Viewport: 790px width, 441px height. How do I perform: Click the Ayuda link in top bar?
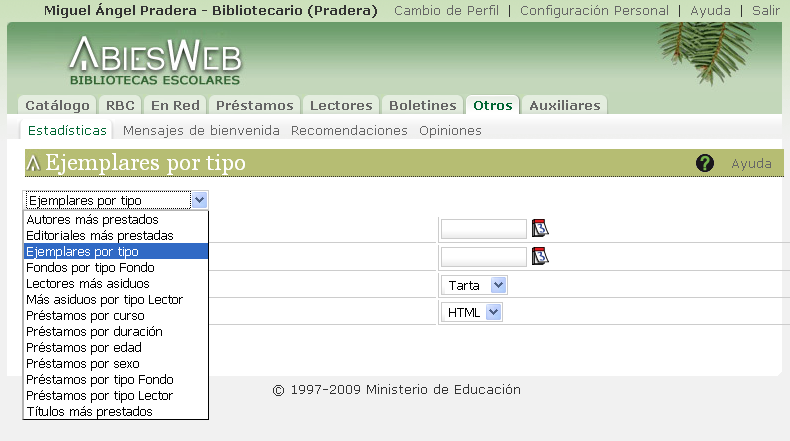point(710,11)
